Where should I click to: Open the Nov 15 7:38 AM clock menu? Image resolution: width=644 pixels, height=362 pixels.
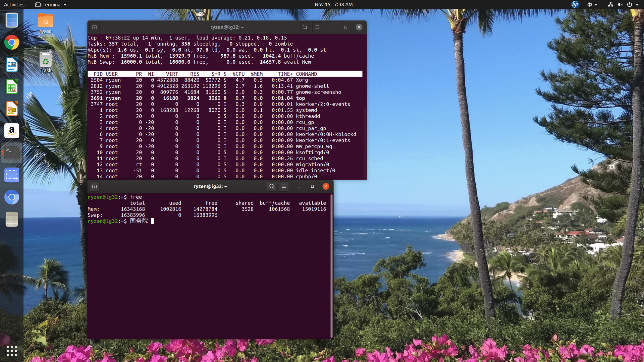tap(333, 4)
